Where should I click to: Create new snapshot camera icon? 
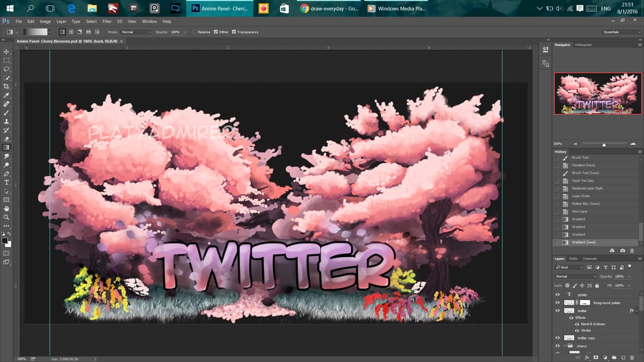click(623, 251)
